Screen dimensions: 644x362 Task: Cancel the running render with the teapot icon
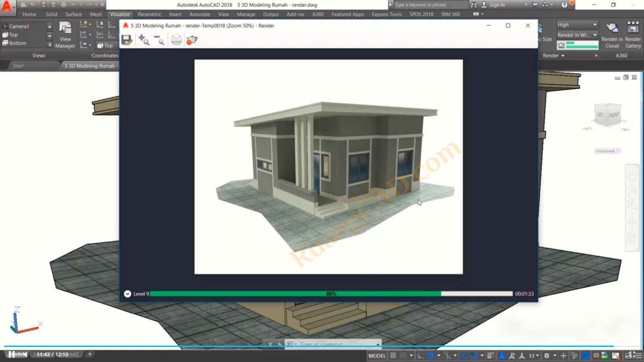[x=192, y=40]
